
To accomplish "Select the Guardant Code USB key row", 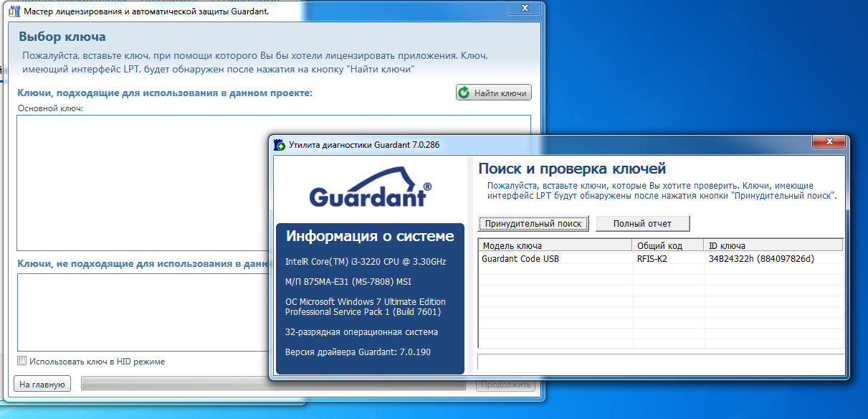I will (x=520, y=258).
